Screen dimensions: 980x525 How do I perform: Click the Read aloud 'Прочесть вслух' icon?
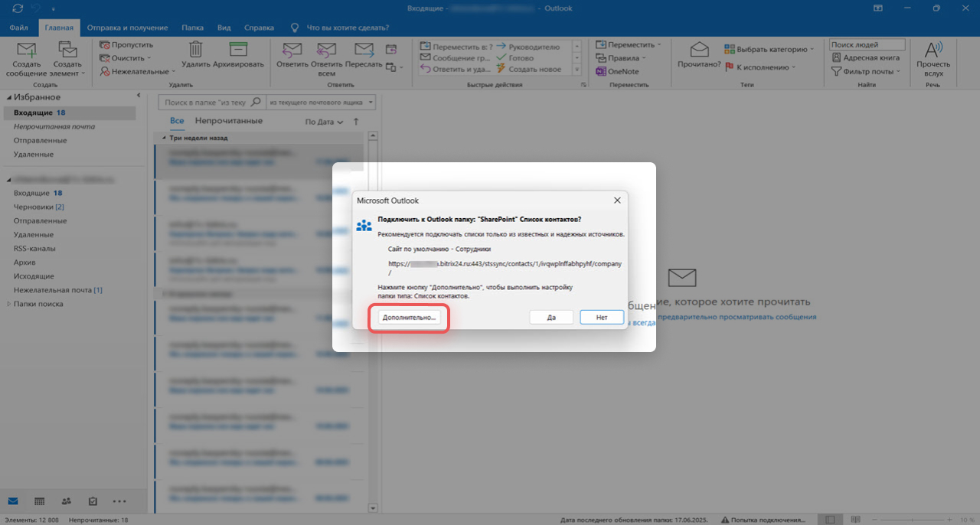[x=933, y=51]
